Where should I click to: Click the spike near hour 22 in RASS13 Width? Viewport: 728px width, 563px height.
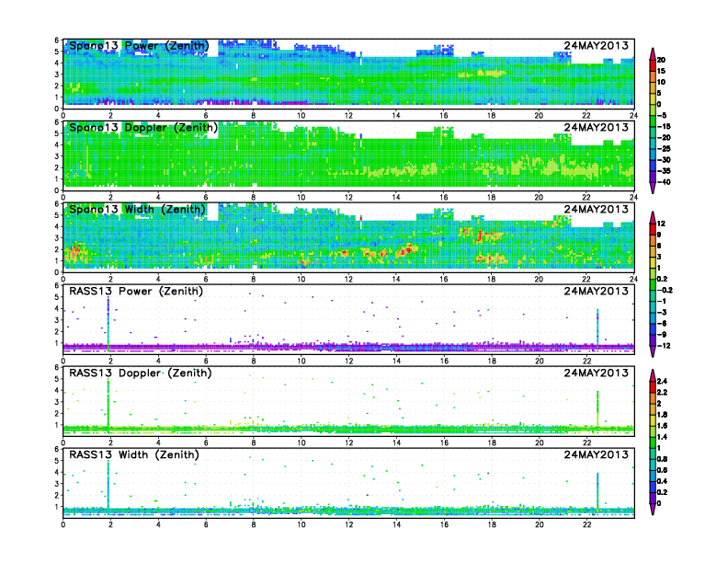[x=597, y=491]
